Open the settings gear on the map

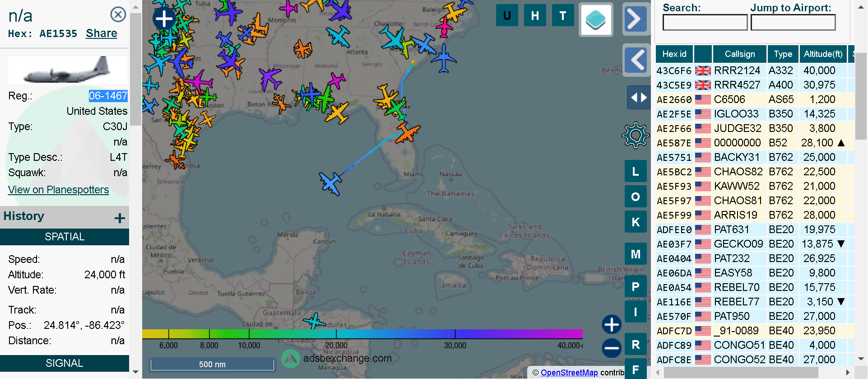tap(636, 135)
